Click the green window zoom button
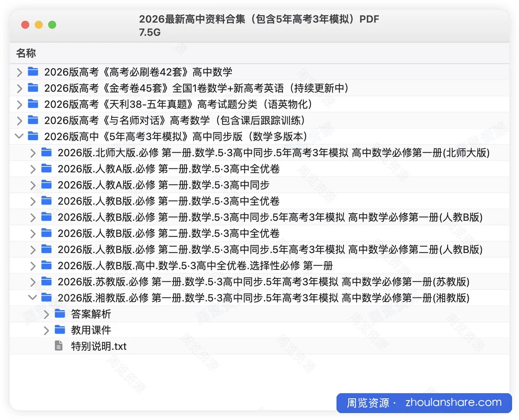This screenshot has height=420, width=519. (52, 25)
